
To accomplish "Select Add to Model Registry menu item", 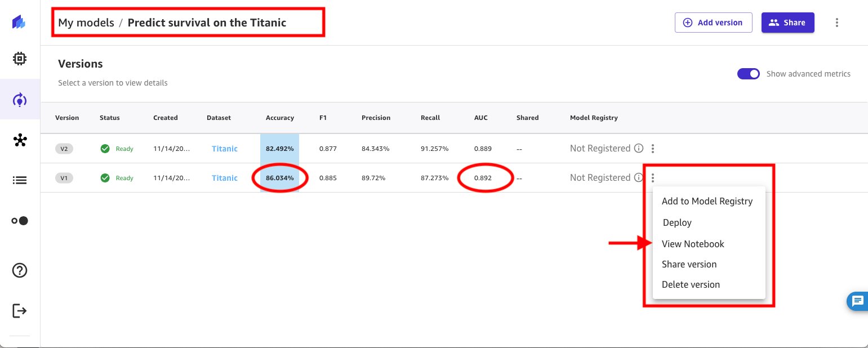I will pyautogui.click(x=707, y=201).
